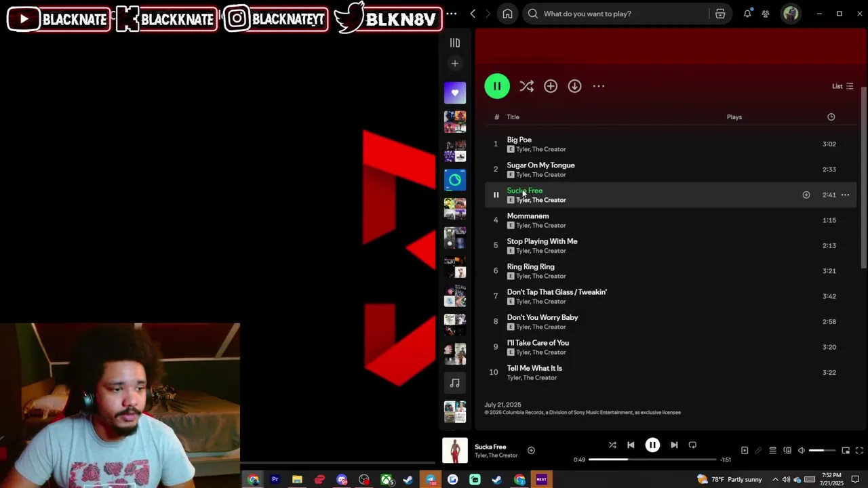
Task: Open the artist link in now-playing bar
Action: [x=496, y=455]
